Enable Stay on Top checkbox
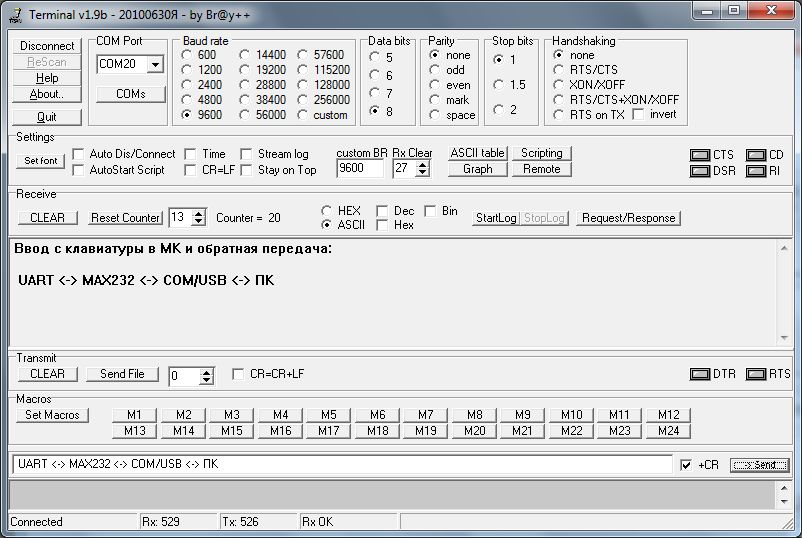Image resolution: width=802 pixels, height=538 pixels. click(x=247, y=170)
